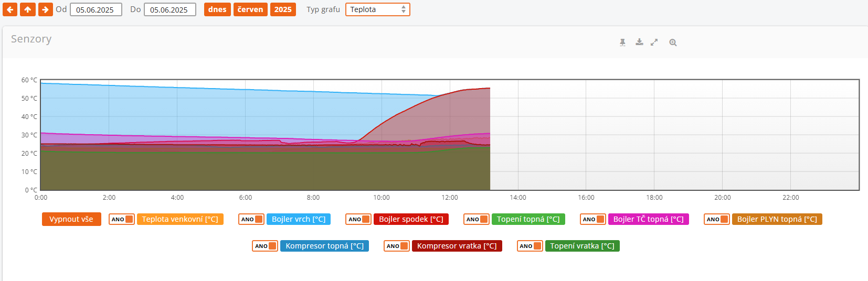Go to next period with right arrow
This screenshot has width=868, height=281.
tap(46, 9)
